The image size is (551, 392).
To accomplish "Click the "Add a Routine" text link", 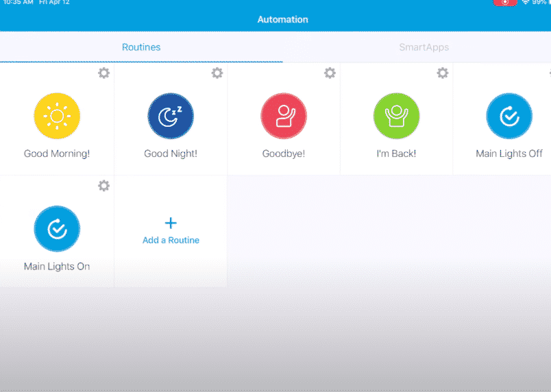I will click(x=171, y=241).
